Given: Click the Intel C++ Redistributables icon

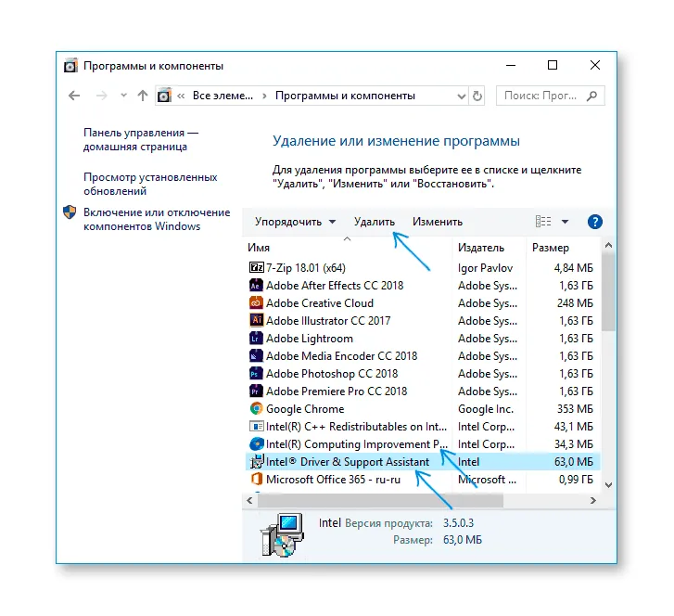Looking at the screenshot, I should tap(256, 427).
